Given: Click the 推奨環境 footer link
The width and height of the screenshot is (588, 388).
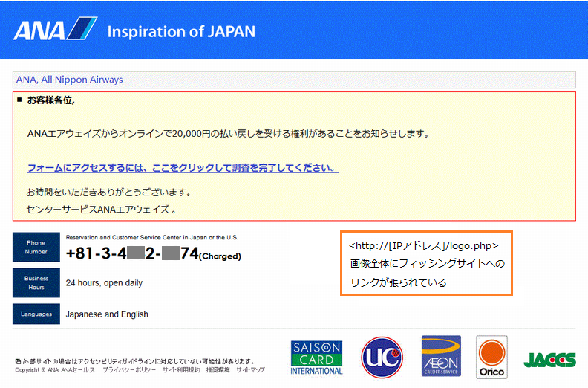Looking at the screenshot, I should point(219,370).
